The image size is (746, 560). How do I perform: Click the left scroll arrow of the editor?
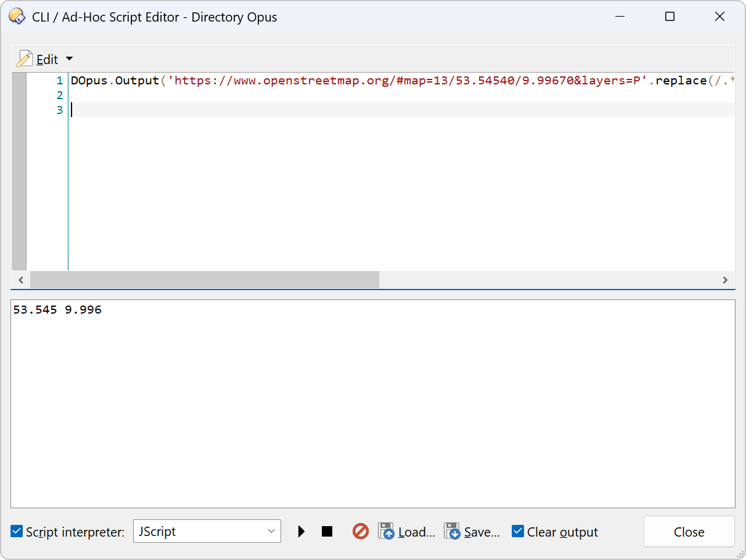(x=20, y=280)
